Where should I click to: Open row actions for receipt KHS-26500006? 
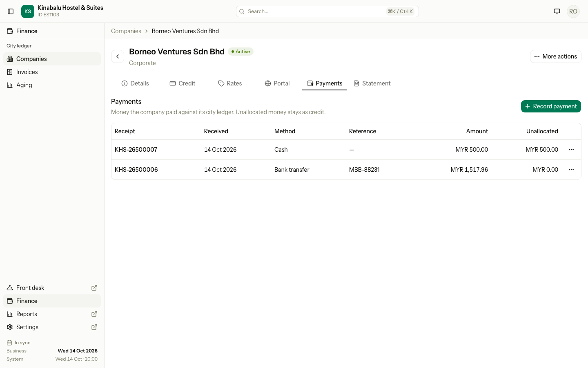pos(571,170)
